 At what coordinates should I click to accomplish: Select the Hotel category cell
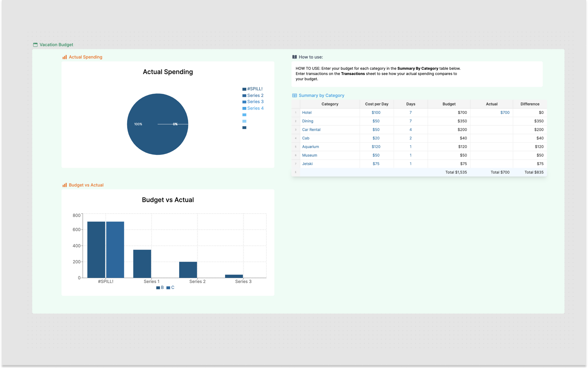[330, 113]
